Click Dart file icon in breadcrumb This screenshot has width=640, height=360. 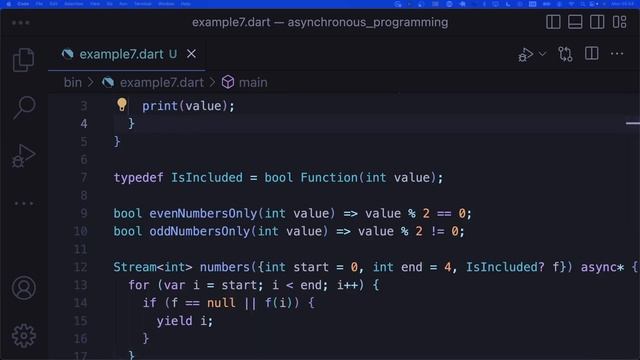(108, 82)
